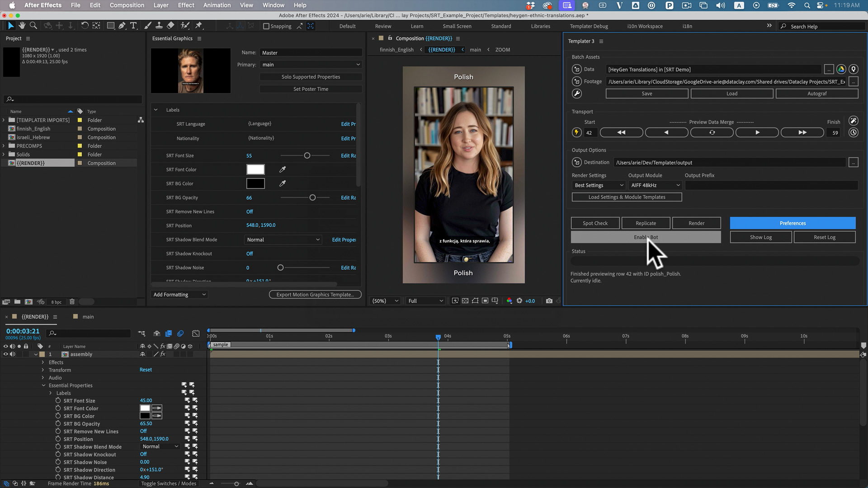Select the Pen tool
Viewport: 868px width, 488px height.
(122, 26)
